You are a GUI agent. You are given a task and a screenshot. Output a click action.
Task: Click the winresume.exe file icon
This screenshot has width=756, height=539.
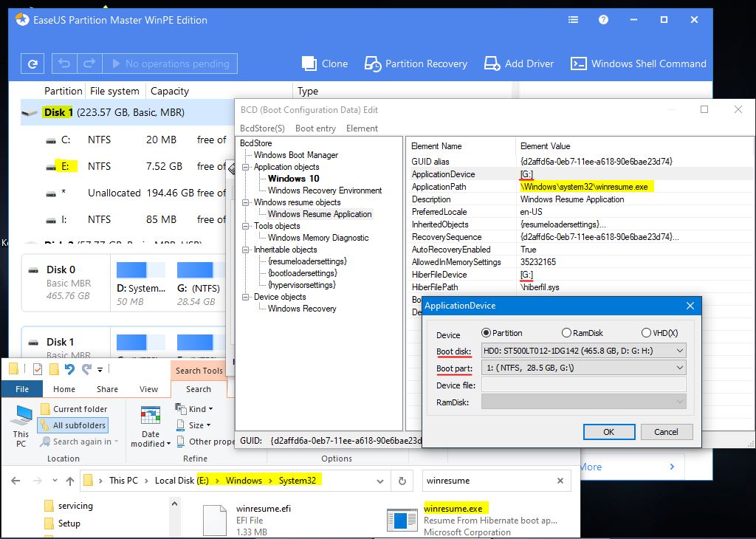point(402,520)
